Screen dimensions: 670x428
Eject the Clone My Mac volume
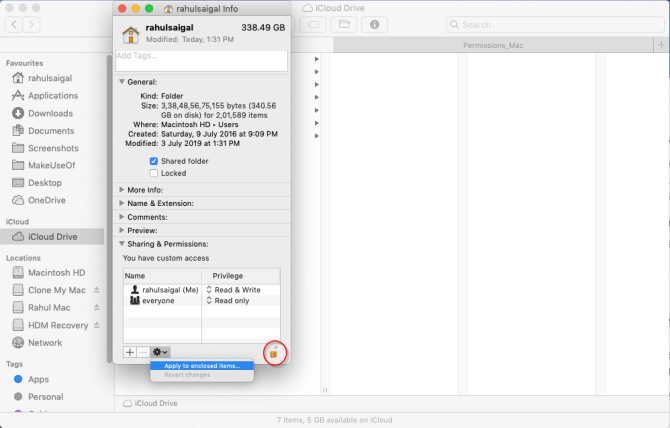click(x=97, y=290)
